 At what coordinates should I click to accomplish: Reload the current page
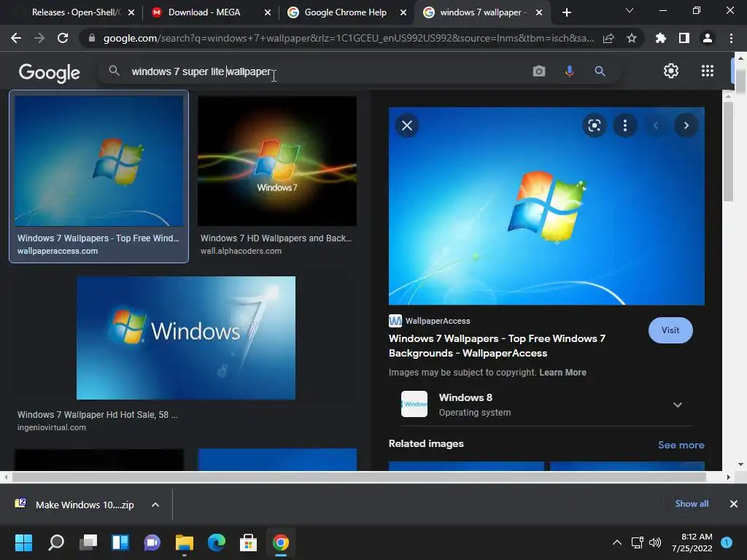(63, 38)
